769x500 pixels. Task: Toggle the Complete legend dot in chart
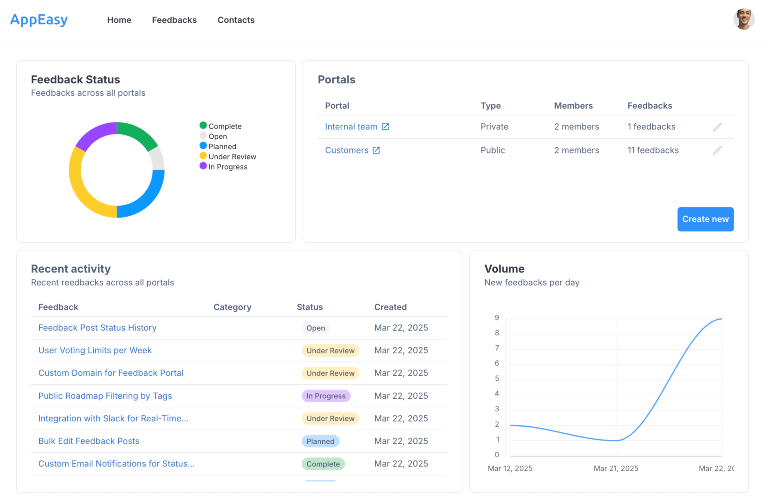tap(203, 125)
